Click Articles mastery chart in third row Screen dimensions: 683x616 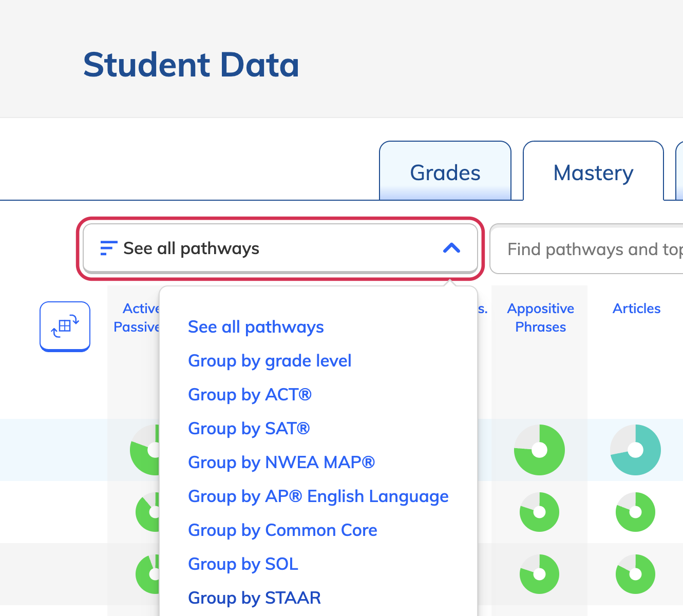[x=636, y=574]
